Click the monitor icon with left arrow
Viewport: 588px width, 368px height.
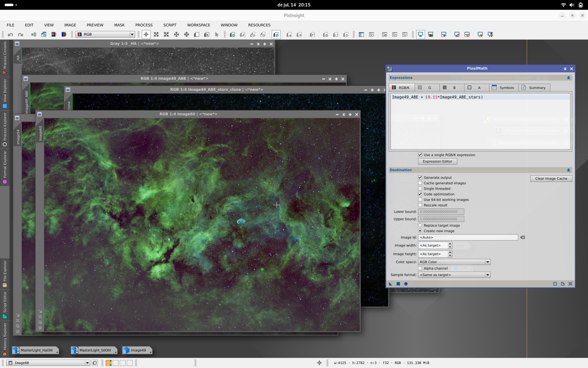tap(444, 34)
